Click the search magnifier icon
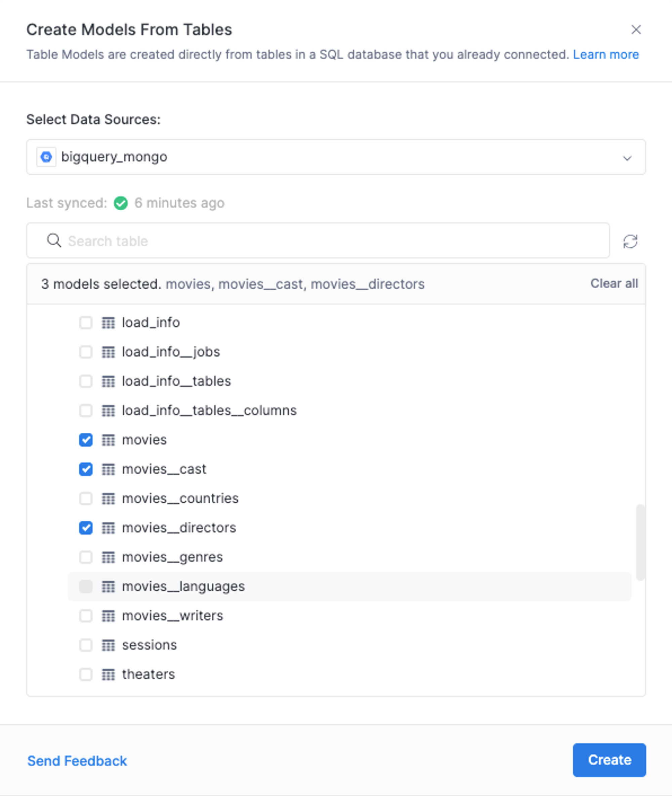 click(54, 241)
